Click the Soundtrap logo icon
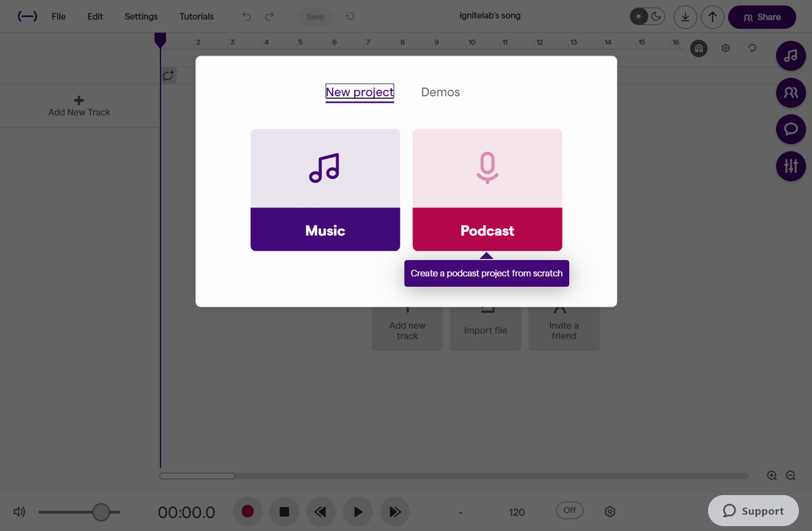Image resolution: width=812 pixels, height=531 pixels. 27,16
